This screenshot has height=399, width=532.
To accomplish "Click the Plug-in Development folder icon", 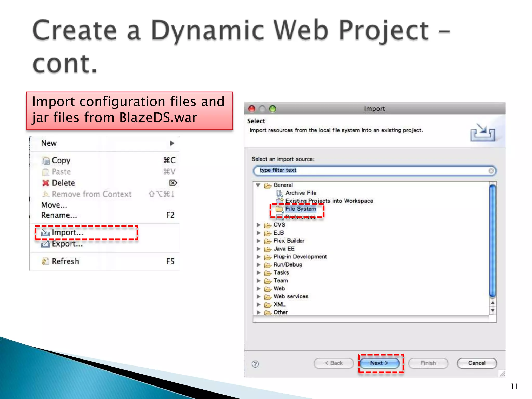I will 268,257.
